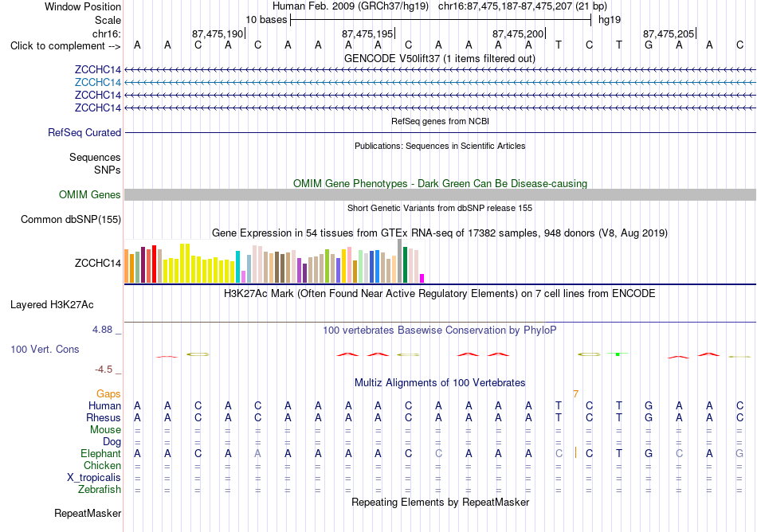The height and width of the screenshot is (532, 757).
Task: Click the ZCCHC14 label beside the expression chart
Action: pos(97,263)
